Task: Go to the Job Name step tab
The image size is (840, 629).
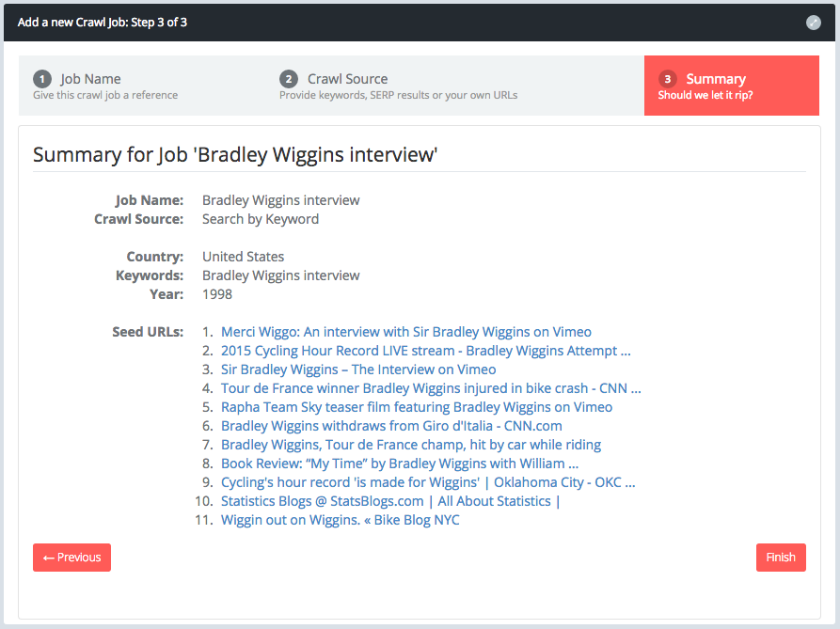Action: pos(141,86)
